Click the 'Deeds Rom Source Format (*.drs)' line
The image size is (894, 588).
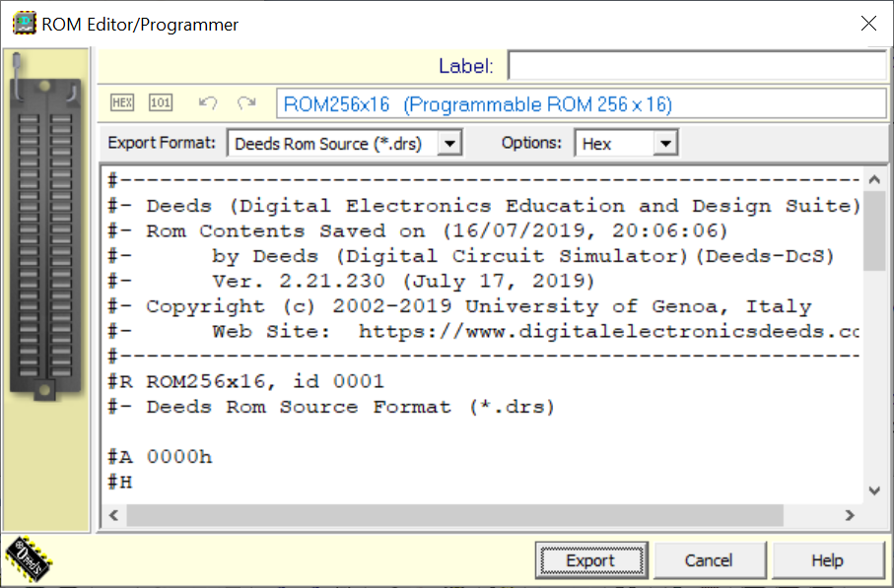tap(331, 407)
